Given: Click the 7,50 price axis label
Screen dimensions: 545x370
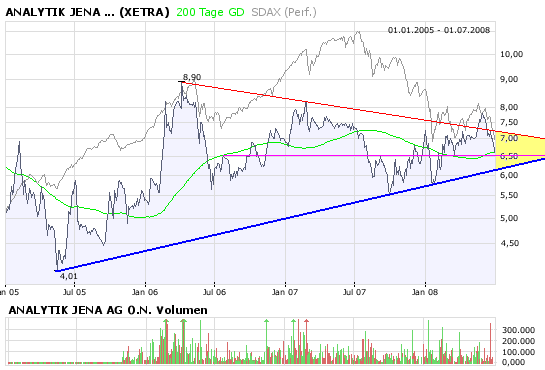Looking at the screenshot, I should click(509, 122).
